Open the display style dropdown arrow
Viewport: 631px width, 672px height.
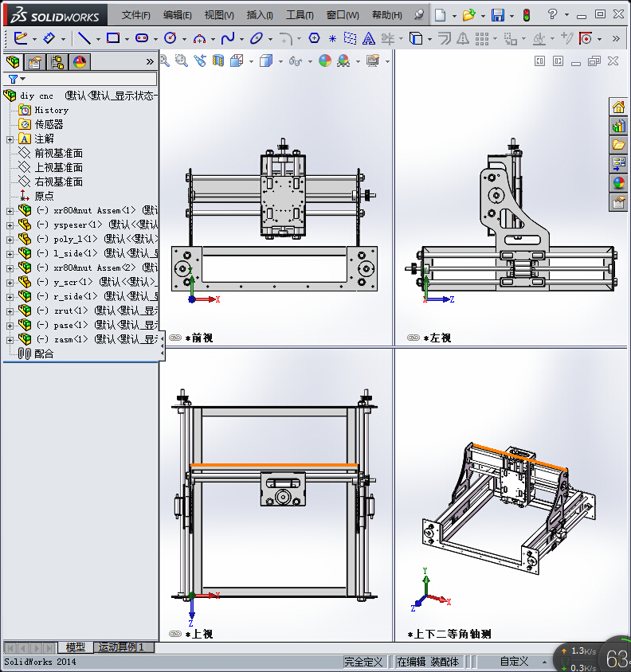pos(280,62)
